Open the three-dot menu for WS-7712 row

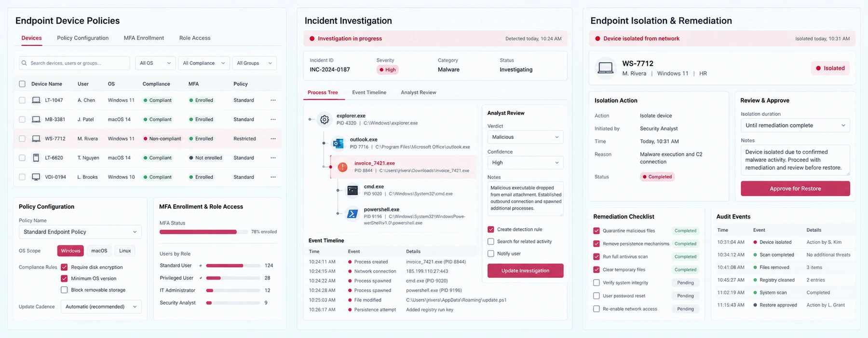tap(273, 139)
